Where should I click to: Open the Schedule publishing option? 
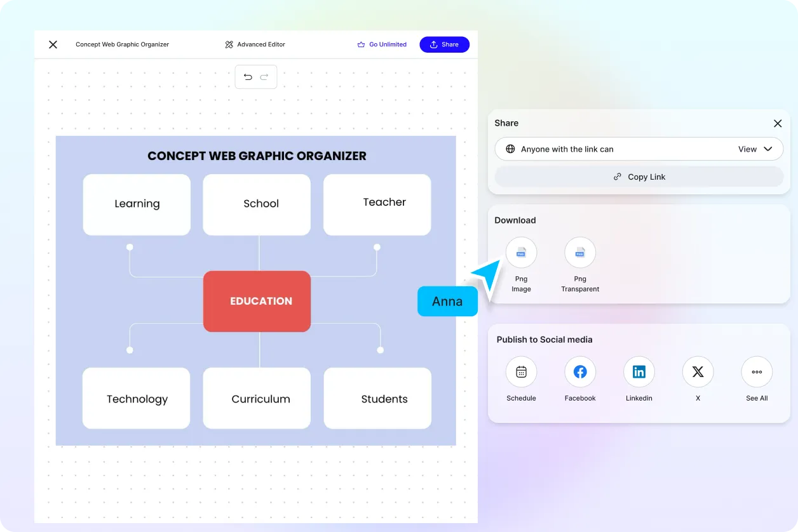point(521,371)
